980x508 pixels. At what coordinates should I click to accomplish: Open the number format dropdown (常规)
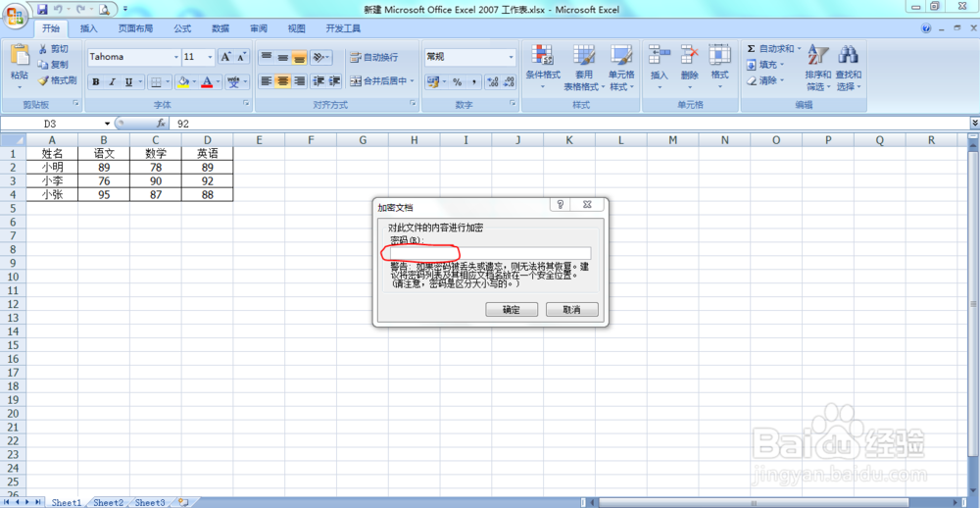pyautogui.click(x=512, y=57)
